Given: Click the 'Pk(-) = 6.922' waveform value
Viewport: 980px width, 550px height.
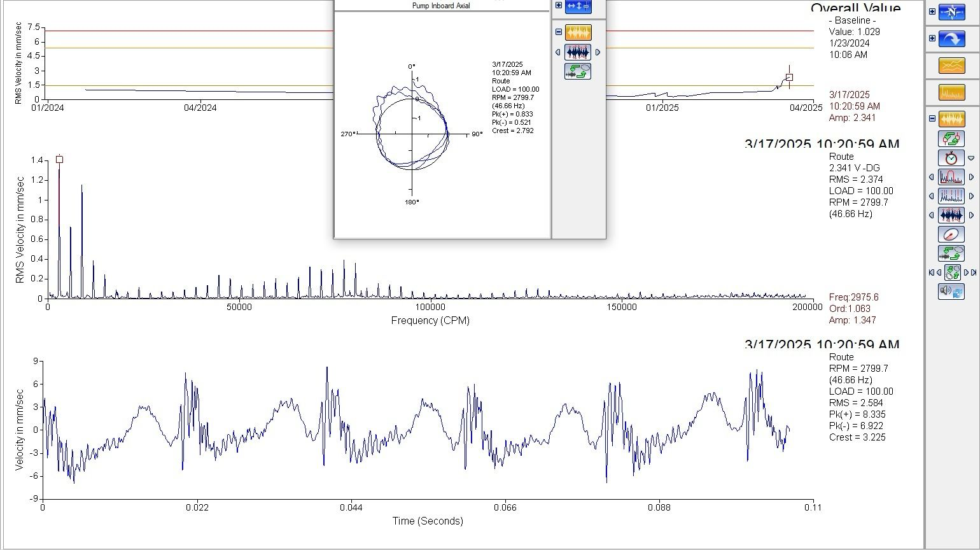Looking at the screenshot, I should 856,426.
